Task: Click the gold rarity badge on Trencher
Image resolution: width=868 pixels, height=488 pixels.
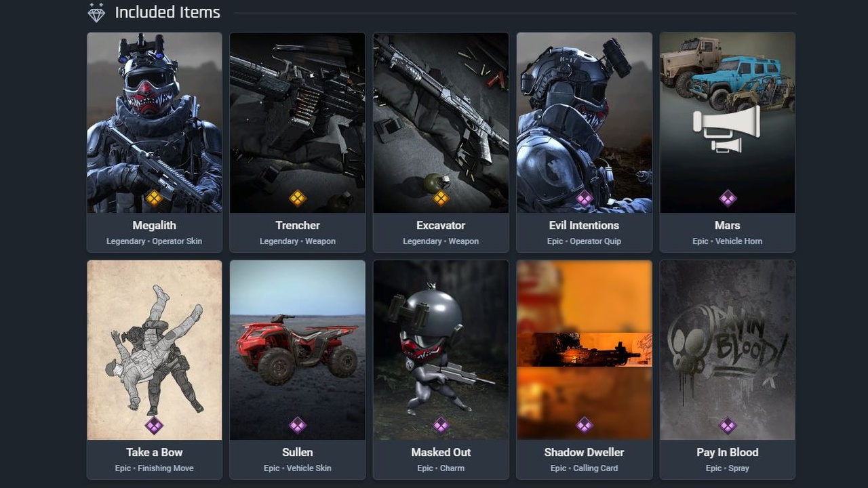Action: 298,198
